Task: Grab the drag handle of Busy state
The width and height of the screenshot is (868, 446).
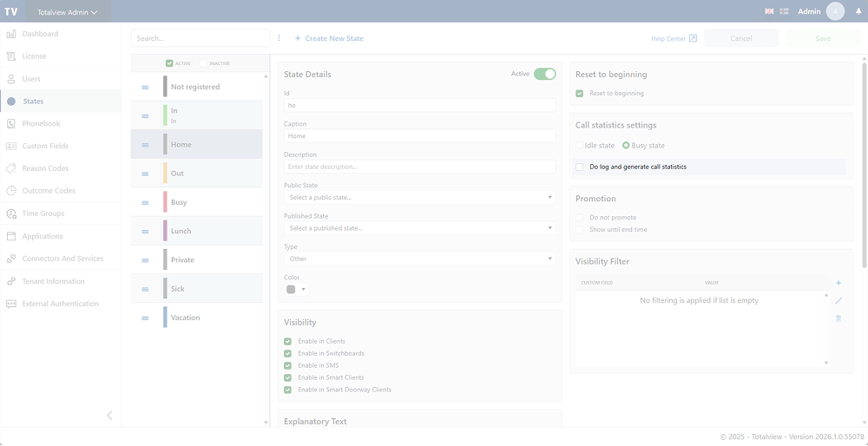Action: click(x=145, y=202)
